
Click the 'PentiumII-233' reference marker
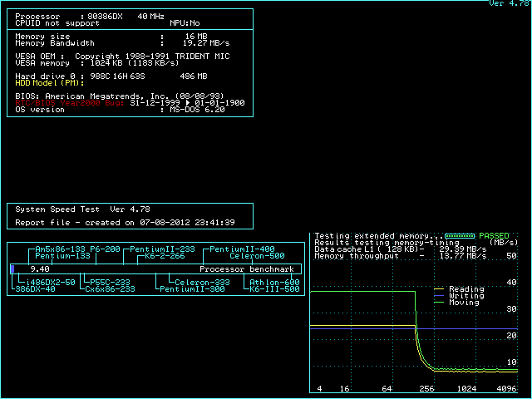click(162, 249)
